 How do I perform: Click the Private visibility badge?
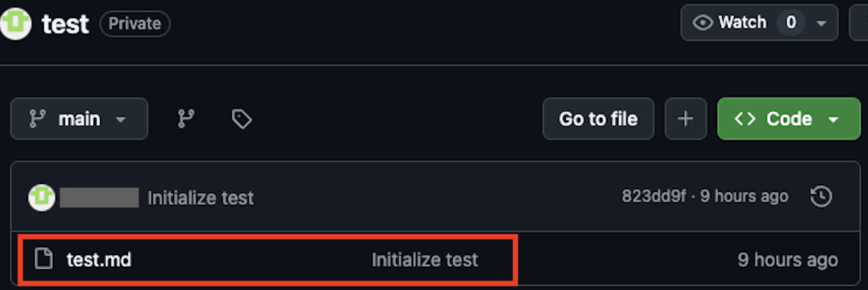point(135,24)
